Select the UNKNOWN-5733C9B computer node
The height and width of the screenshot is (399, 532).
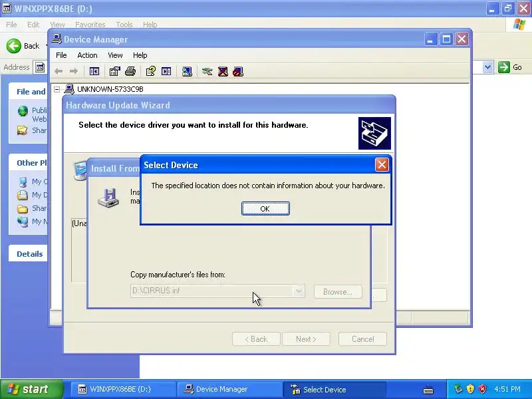(x=110, y=89)
